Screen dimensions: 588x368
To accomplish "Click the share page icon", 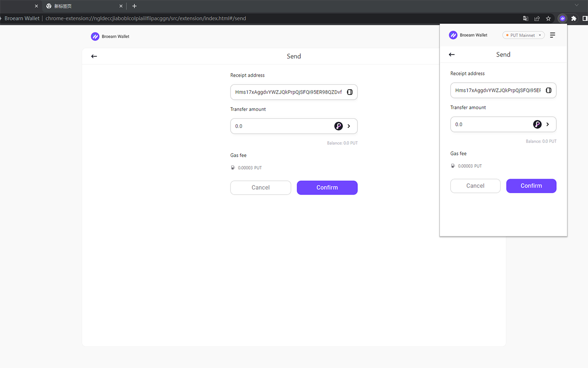I will [x=537, y=18].
